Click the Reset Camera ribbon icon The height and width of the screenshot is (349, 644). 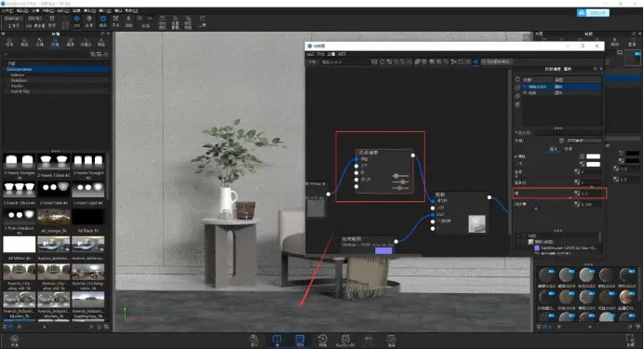[175, 21]
